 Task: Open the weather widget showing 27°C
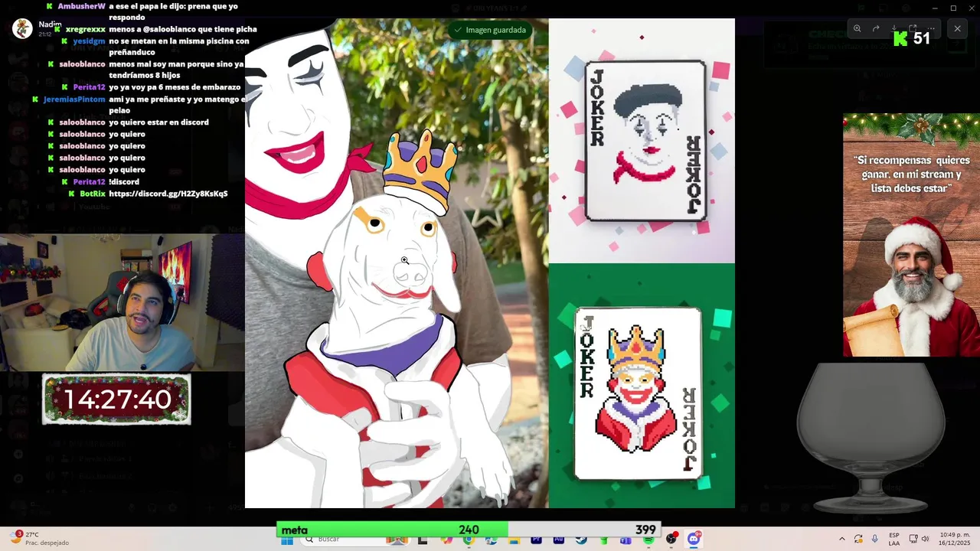point(38,539)
